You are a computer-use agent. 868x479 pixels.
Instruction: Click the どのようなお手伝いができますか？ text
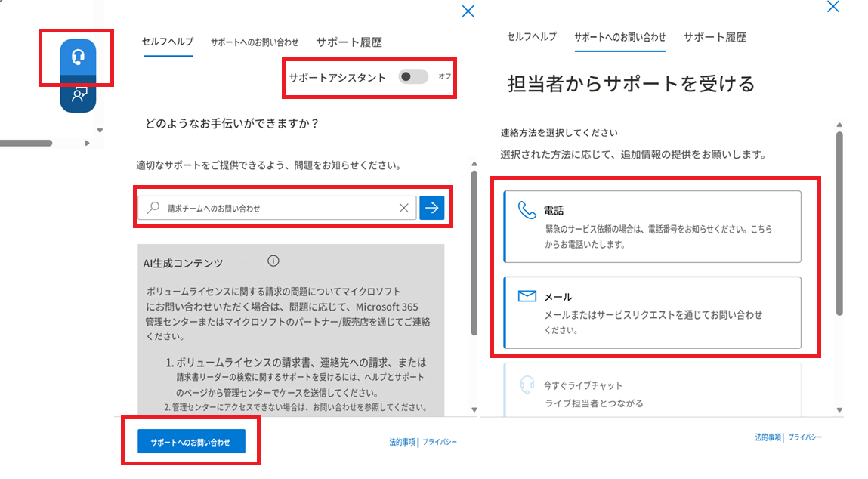[233, 123]
